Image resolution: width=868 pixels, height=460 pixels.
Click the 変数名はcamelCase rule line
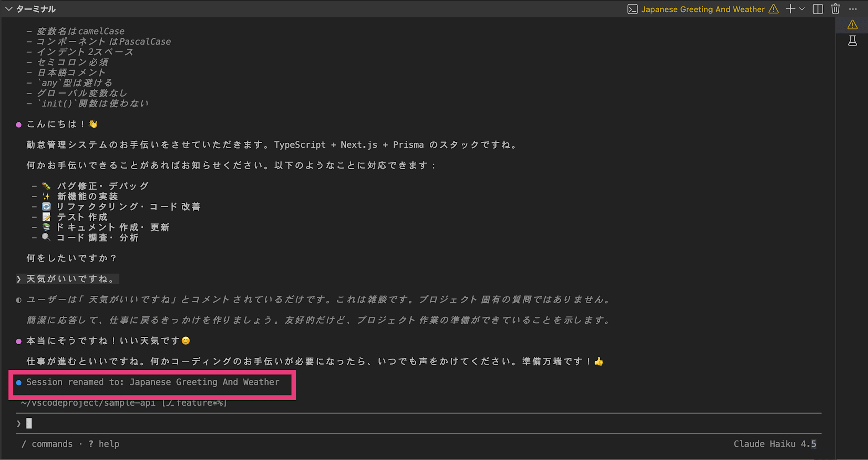(81, 31)
